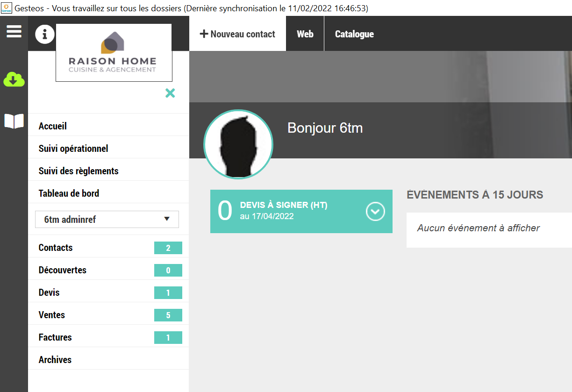Open Suivi opérationnel menu item
The width and height of the screenshot is (572, 392).
point(73,149)
